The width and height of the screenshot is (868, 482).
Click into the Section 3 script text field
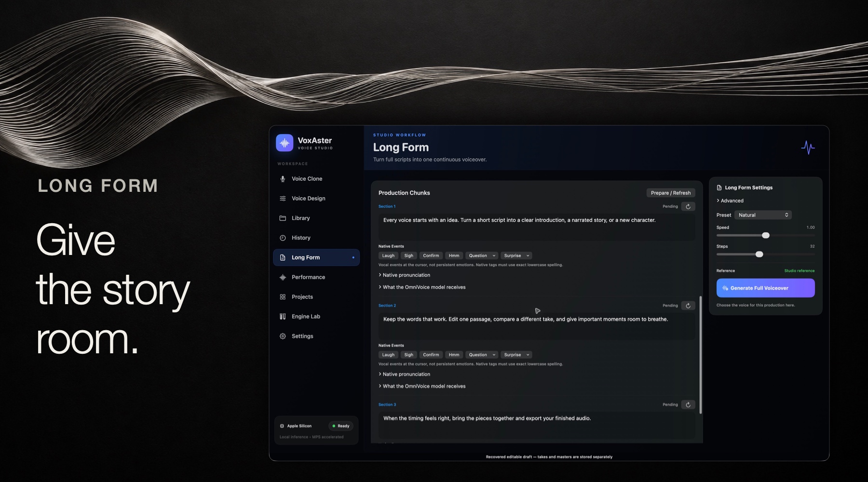[x=537, y=425]
